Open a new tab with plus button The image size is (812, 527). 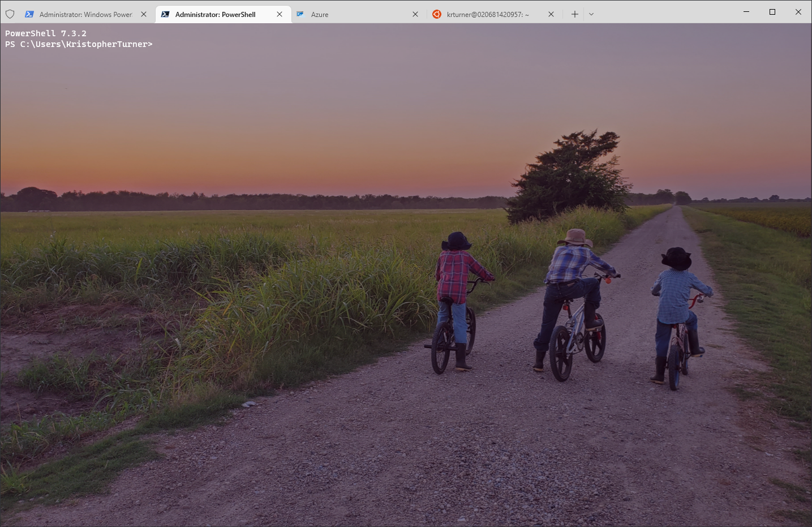(575, 14)
